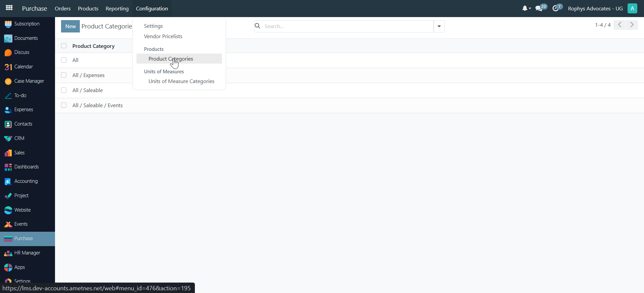Open Expenses app in sidebar
644x293 pixels.
(28, 109)
